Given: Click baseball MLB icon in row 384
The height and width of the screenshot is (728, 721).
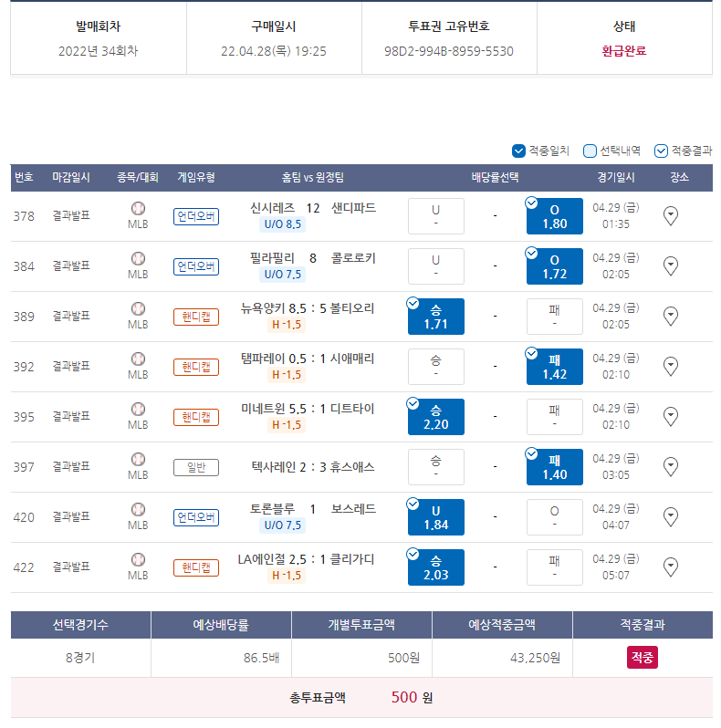Looking at the screenshot, I should tap(138, 258).
